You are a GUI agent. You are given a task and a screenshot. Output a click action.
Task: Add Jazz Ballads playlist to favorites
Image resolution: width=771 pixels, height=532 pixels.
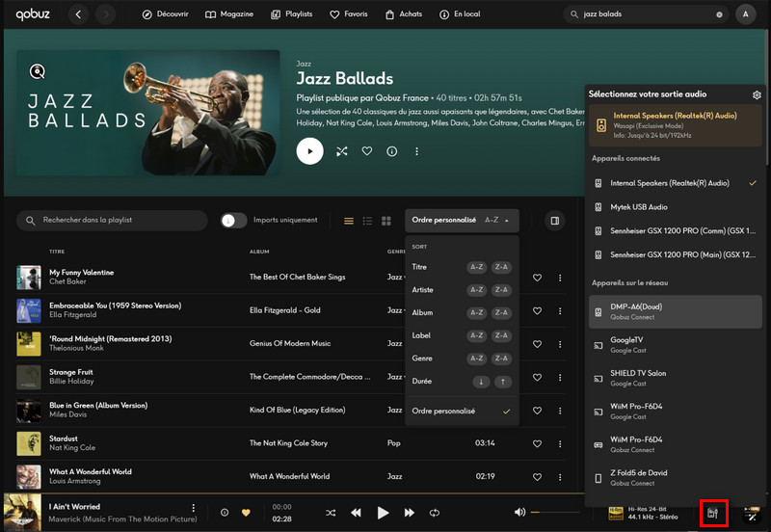coord(367,151)
